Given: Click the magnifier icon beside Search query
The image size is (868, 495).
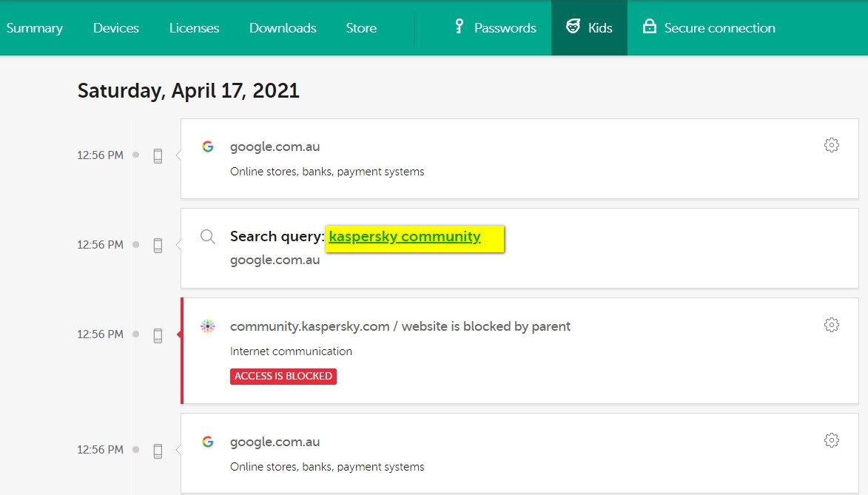Looking at the screenshot, I should (x=208, y=237).
